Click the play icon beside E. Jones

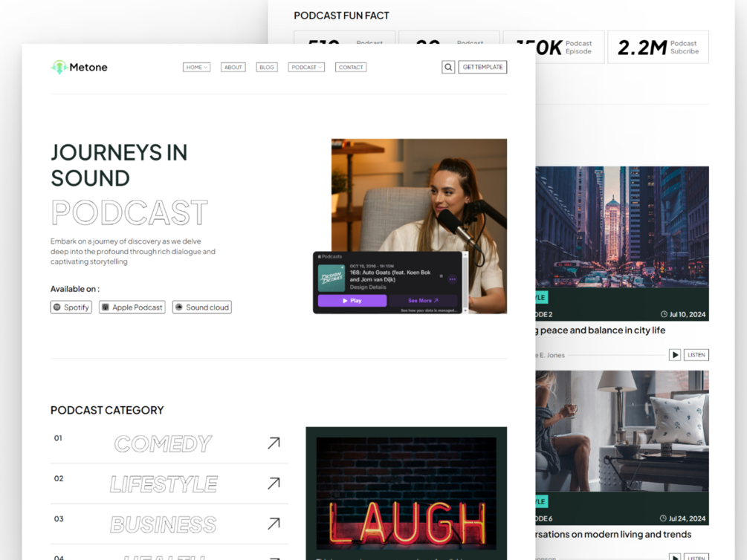click(675, 355)
